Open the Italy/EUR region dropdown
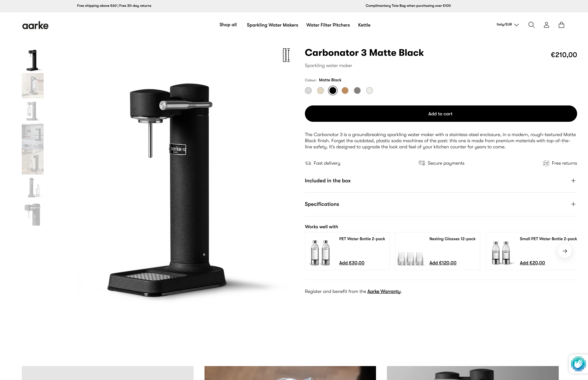Viewport: 588px width, 380px height. (508, 24)
